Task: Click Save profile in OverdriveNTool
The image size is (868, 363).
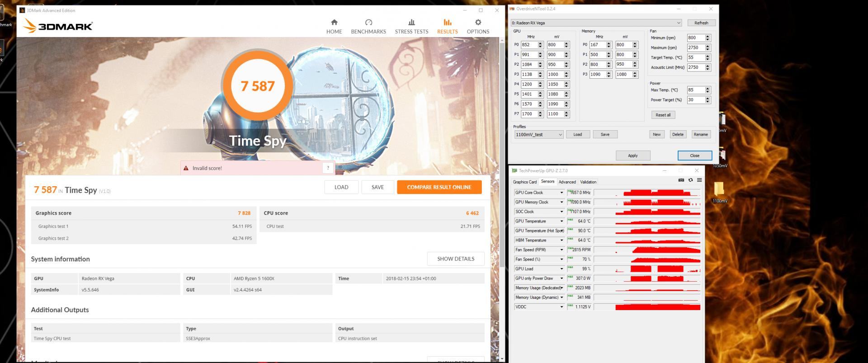Action: coord(605,134)
